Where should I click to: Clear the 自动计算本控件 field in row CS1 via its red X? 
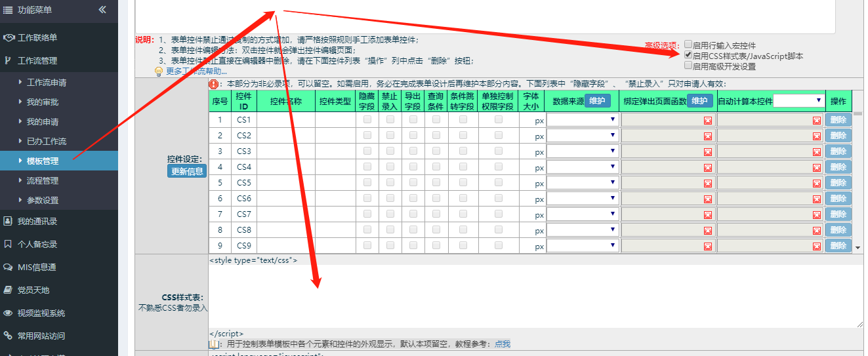[x=817, y=121]
